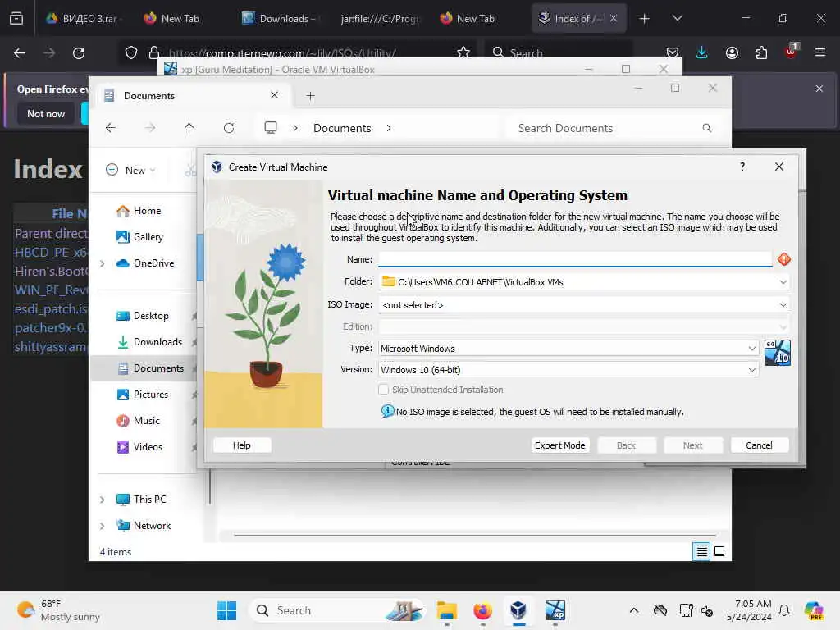The width and height of the screenshot is (840, 630).
Task: Open Firefox icon on the taskbar
Action: pyautogui.click(x=482, y=610)
